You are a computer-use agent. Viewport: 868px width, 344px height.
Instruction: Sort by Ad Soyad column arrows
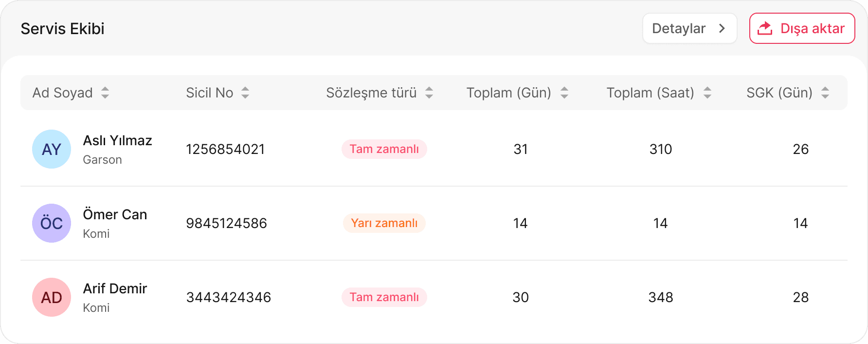coord(105,93)
